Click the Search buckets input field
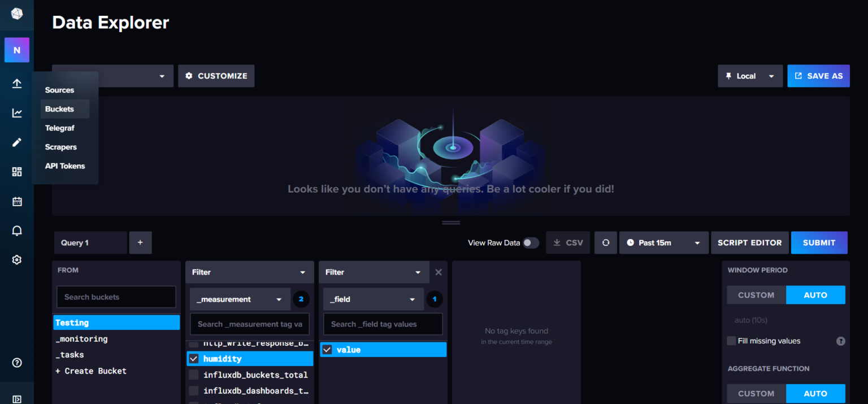The width and height of the screenshot is (868, 404). pyautogui.click(x=116, y=297)
